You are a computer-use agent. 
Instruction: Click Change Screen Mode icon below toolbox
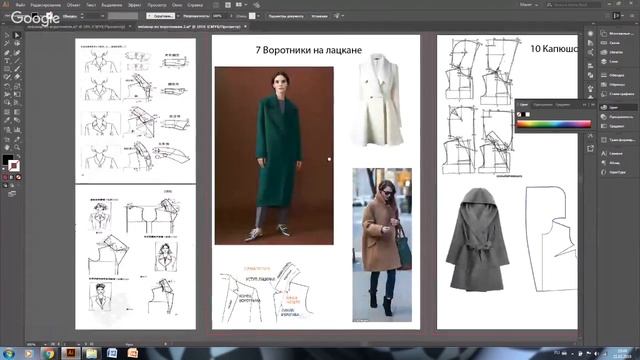tap(12, 194)
